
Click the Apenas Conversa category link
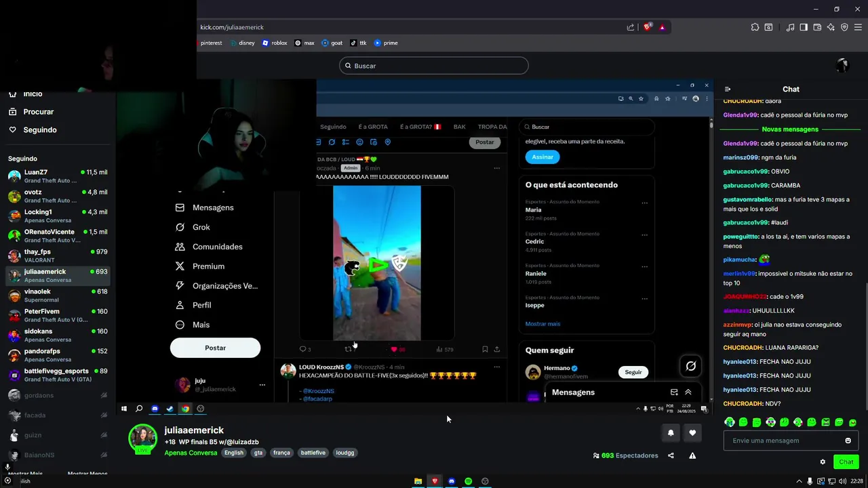[x=191, y=453]
